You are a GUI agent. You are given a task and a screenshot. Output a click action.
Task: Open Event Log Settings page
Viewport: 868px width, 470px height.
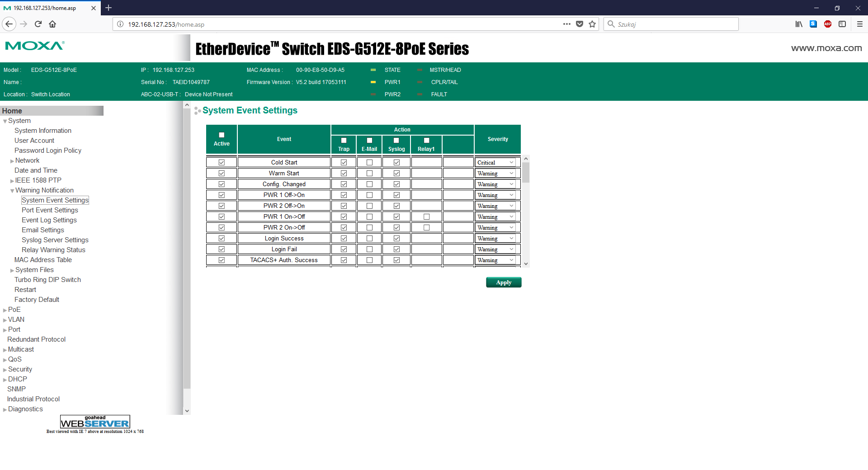[x=49, y=220]
